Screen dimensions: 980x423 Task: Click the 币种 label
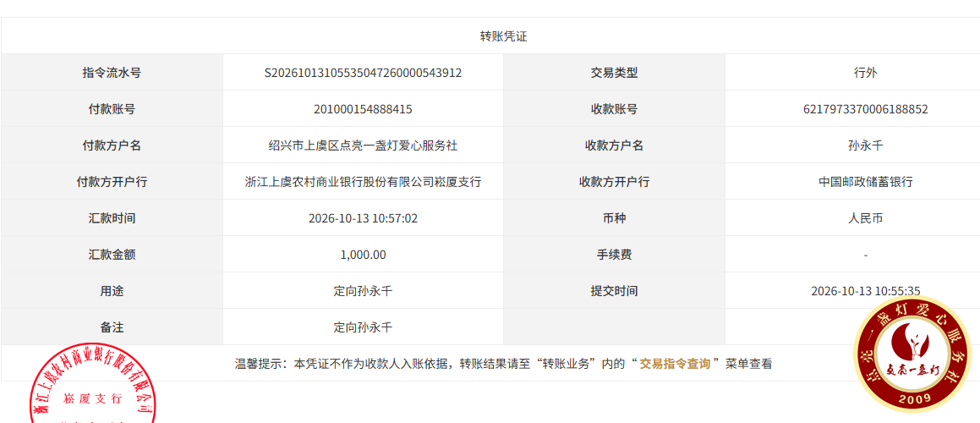(615, 217)
